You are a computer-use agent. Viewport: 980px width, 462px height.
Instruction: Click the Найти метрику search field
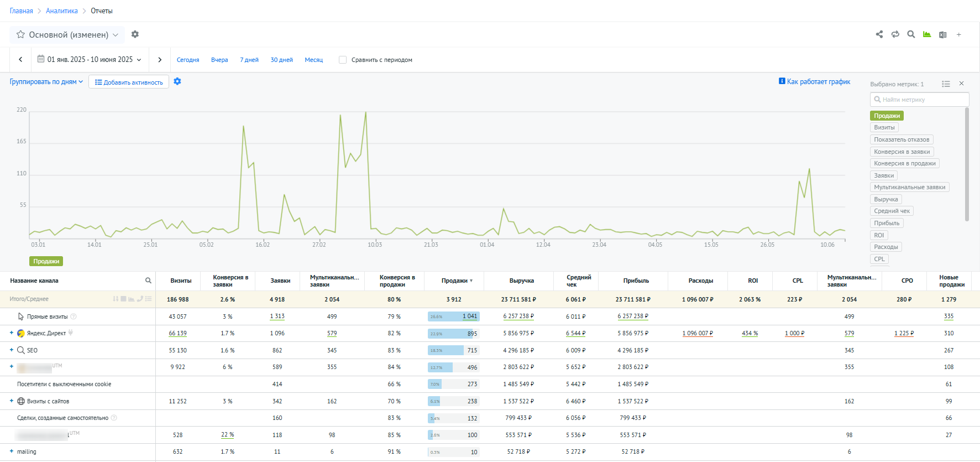(x=919, y=100)
